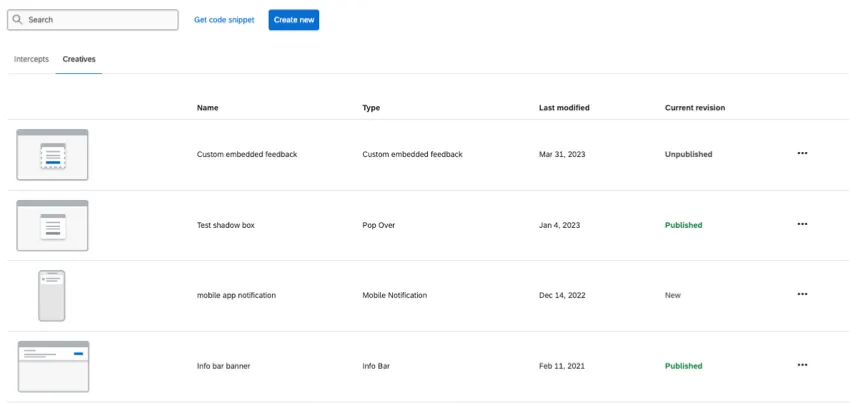Click the search magnifier icon
Image resolution: width=850 pixels, height=403 pixels.
(18, 20)
